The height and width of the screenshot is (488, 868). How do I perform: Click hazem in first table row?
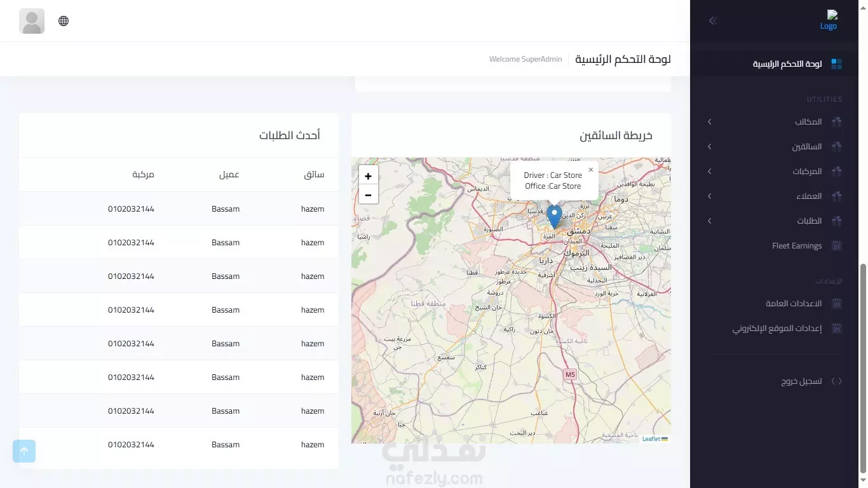coord(313,209)
